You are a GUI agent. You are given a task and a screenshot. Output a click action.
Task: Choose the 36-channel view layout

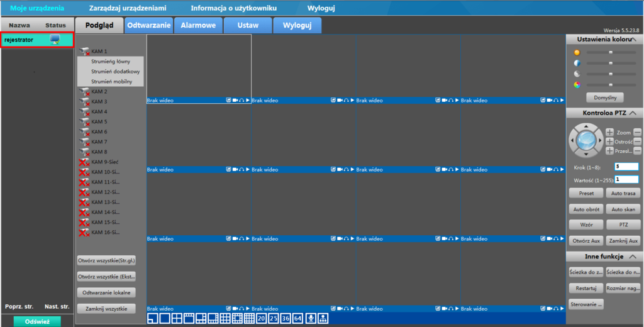(286, 319)
